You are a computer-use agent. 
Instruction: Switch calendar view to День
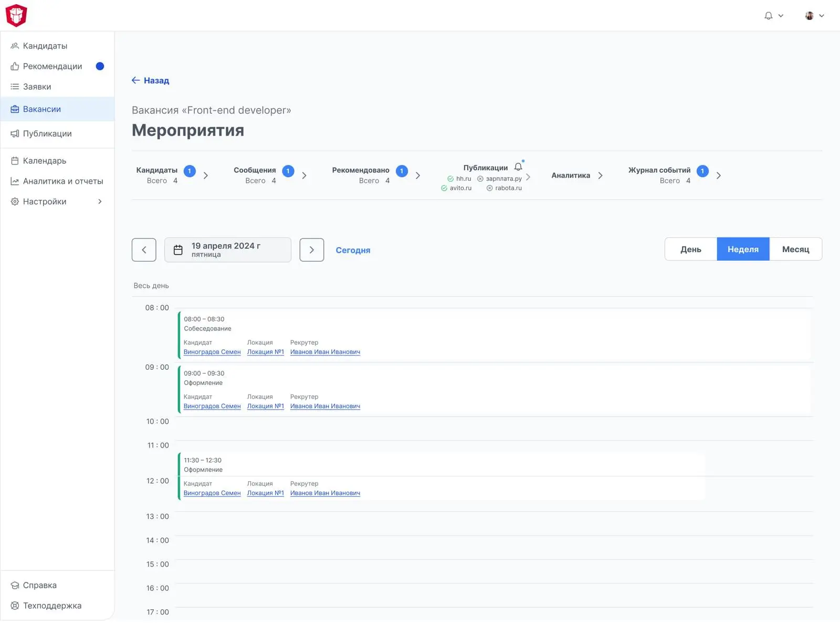point(690,249)
